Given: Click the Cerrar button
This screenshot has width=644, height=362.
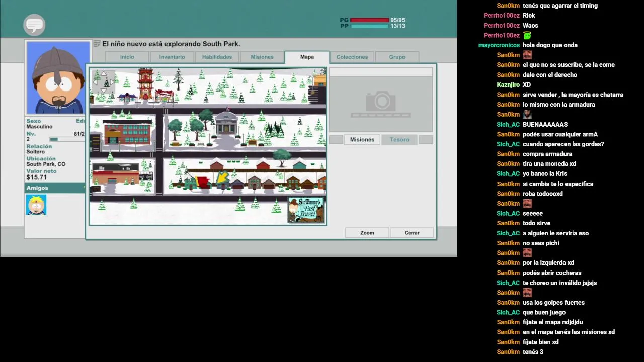Looking at the screenshot, I should point(412,233).
